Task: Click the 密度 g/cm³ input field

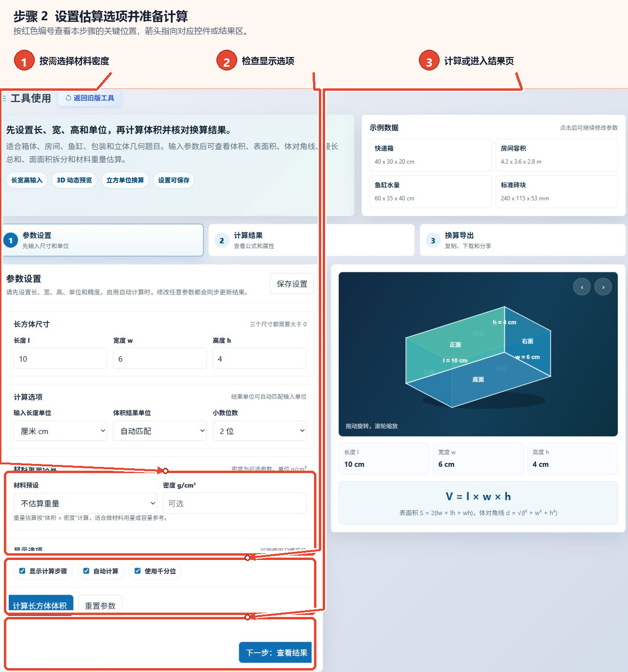Action: 235,503
